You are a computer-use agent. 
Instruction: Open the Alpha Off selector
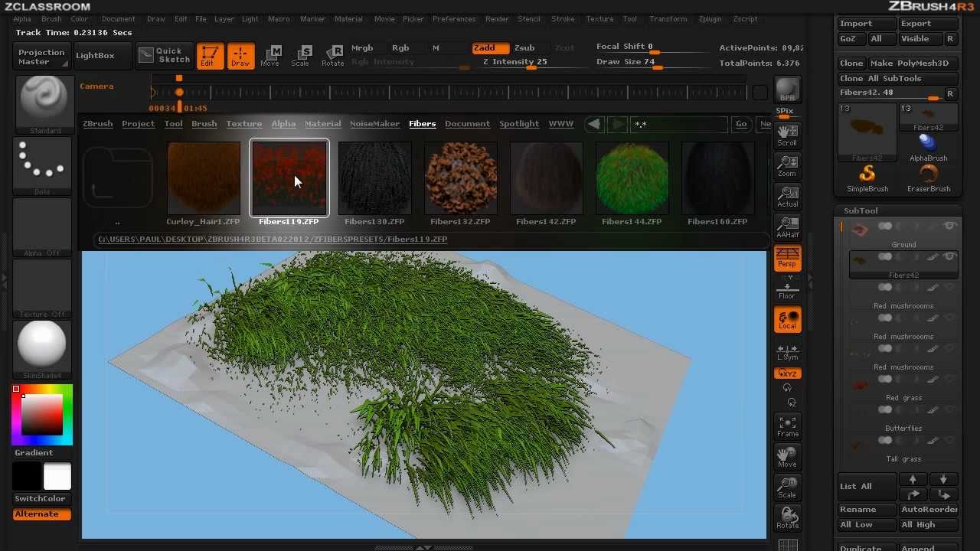[x=43, y=227]
